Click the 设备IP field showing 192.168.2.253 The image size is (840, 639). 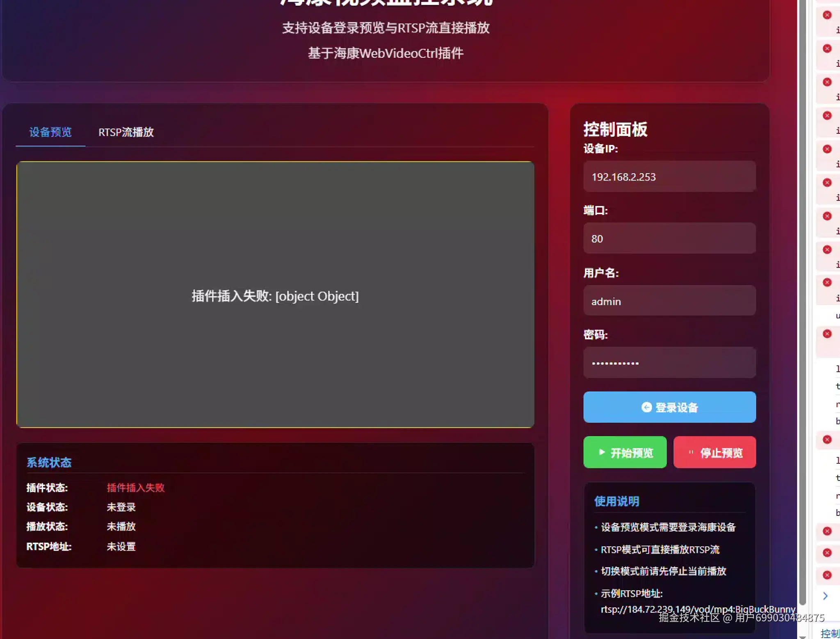coord(669,176)
